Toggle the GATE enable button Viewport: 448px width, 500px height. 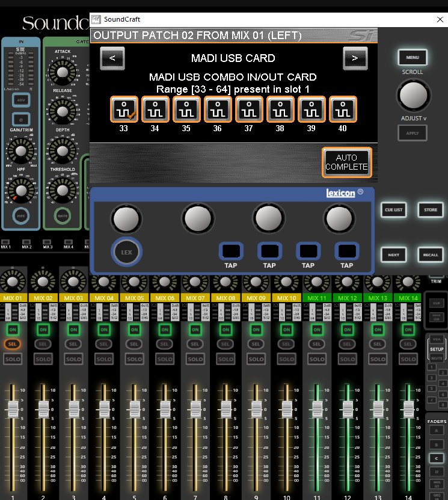tap(63, 216)
